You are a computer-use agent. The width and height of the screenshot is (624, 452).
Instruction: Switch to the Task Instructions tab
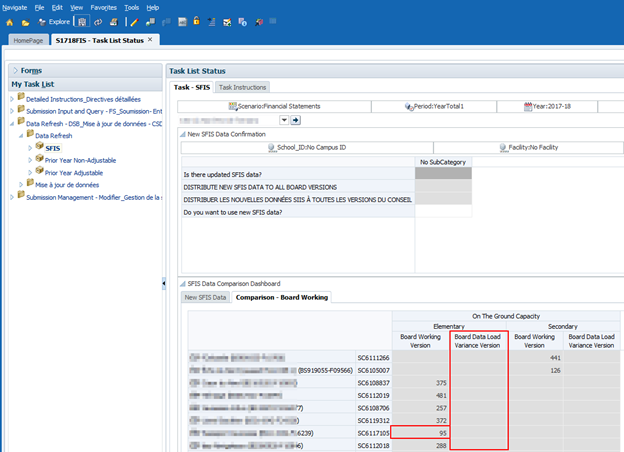pyautogui.click(x=242, y=88)
